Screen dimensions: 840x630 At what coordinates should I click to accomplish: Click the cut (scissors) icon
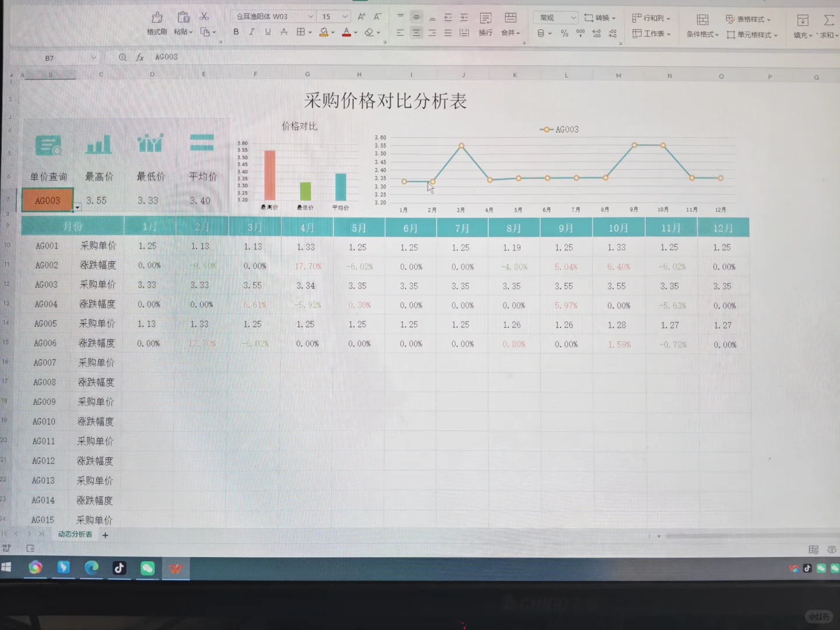click(x=205, y=16)
